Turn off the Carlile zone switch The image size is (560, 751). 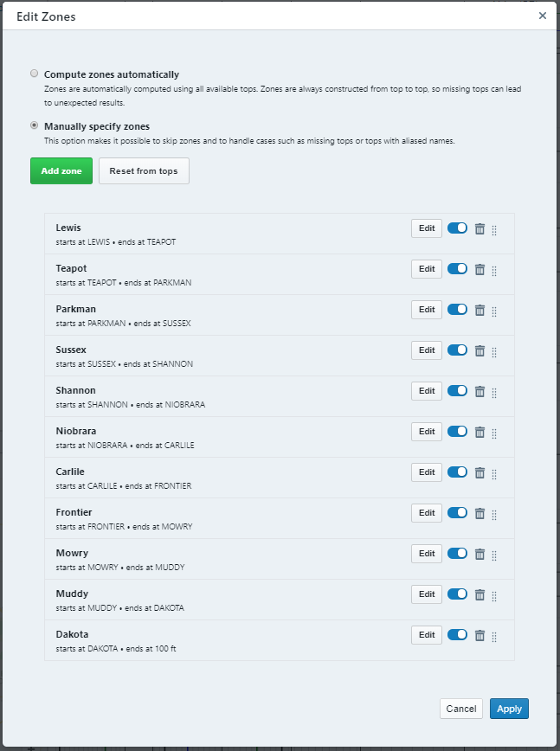click(x=458, y=472)
